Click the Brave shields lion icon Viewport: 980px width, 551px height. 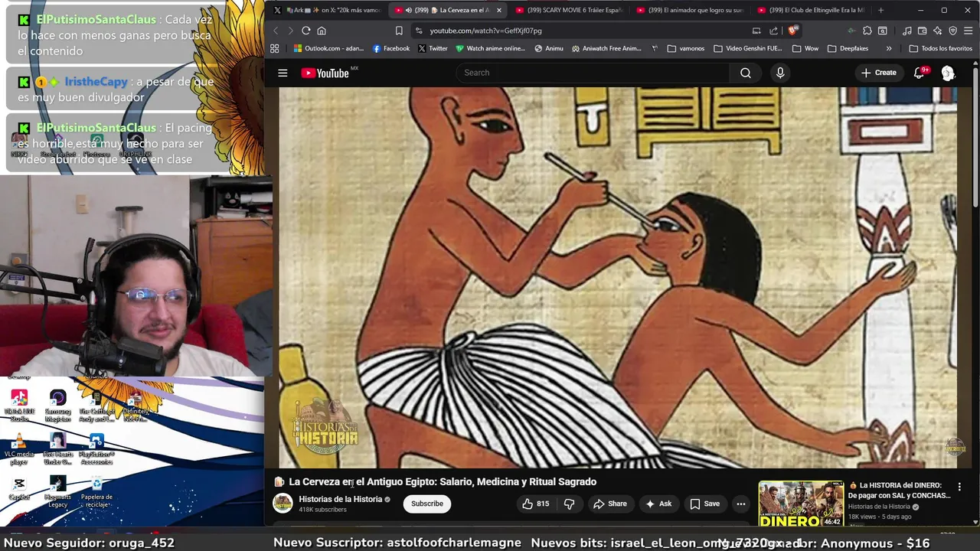792,31
